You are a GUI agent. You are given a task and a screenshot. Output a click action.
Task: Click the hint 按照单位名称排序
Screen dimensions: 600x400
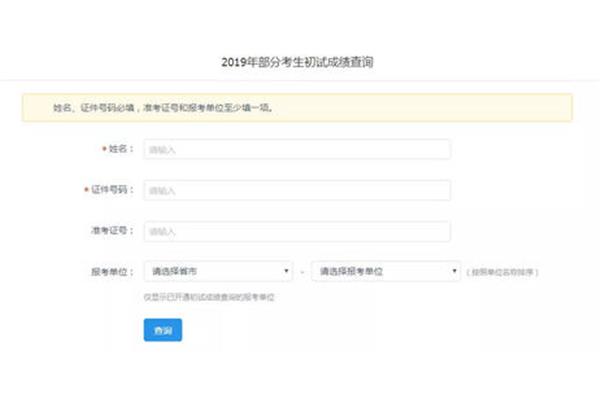pos(502,272)
